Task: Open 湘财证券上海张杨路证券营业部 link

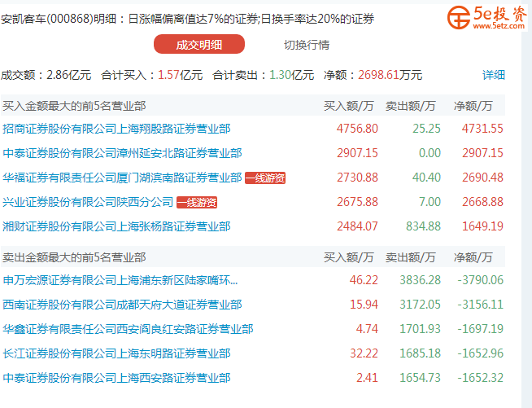Action: pyautogui.click(x=116, y=226)
